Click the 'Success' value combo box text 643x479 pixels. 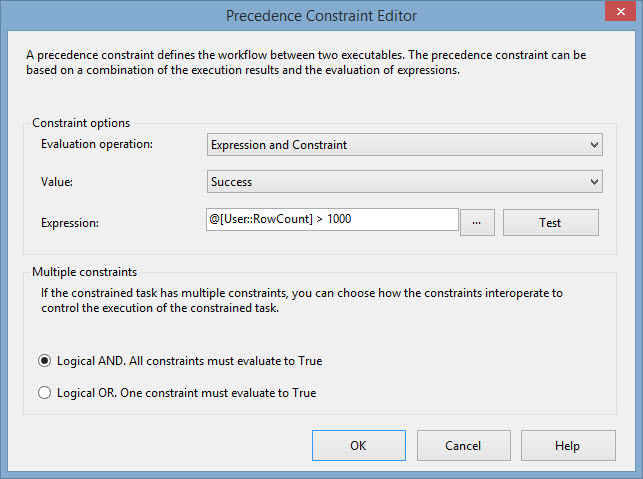231,182
